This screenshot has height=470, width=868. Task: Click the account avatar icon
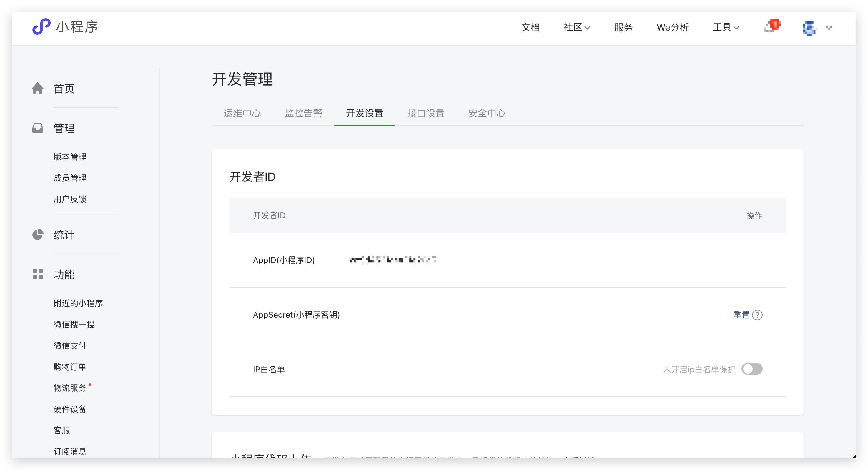point(810,28)
